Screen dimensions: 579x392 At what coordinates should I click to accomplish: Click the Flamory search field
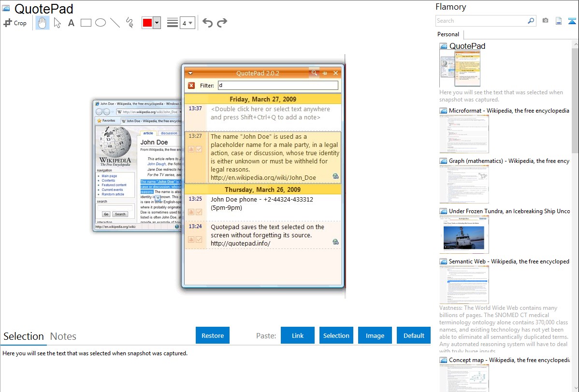pyautogui.click(x=481, y=21)
